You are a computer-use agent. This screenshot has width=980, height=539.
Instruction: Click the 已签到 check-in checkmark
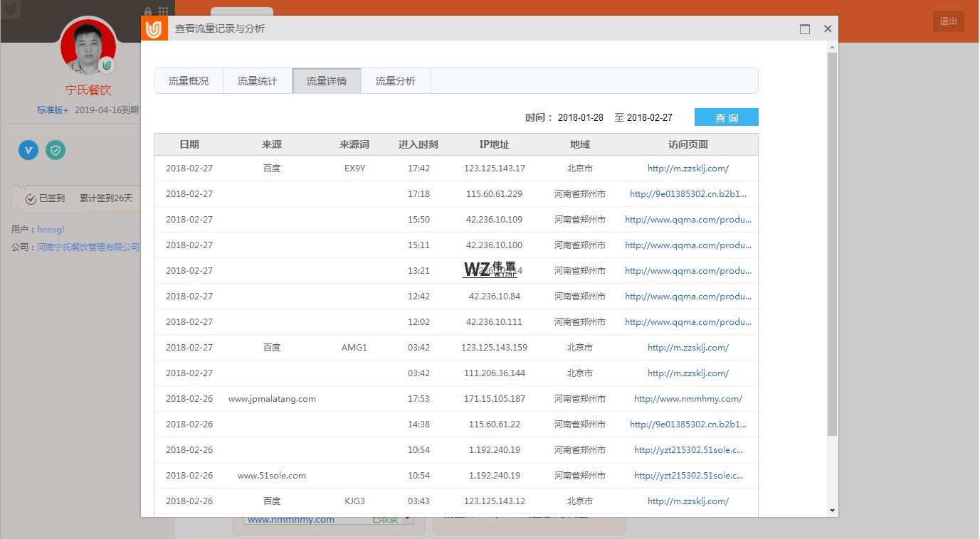31,199
